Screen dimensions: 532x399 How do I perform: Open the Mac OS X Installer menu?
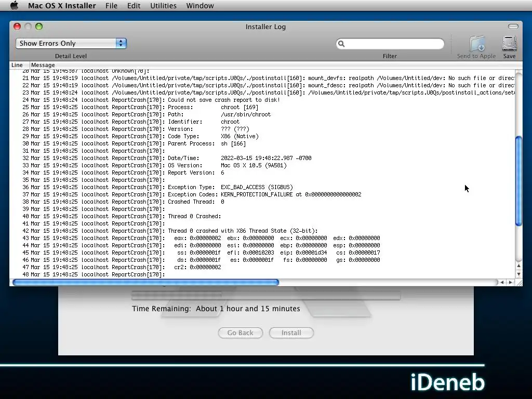tap(62, 6)
